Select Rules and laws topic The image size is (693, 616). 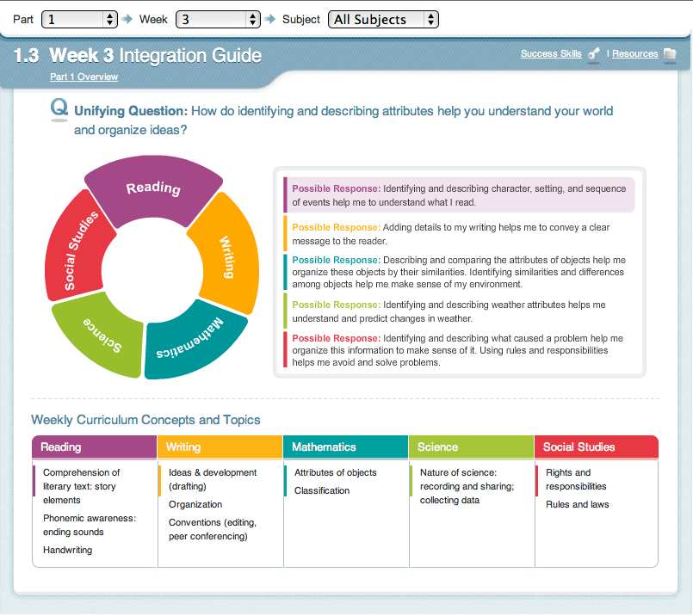(x=577, y=504)
